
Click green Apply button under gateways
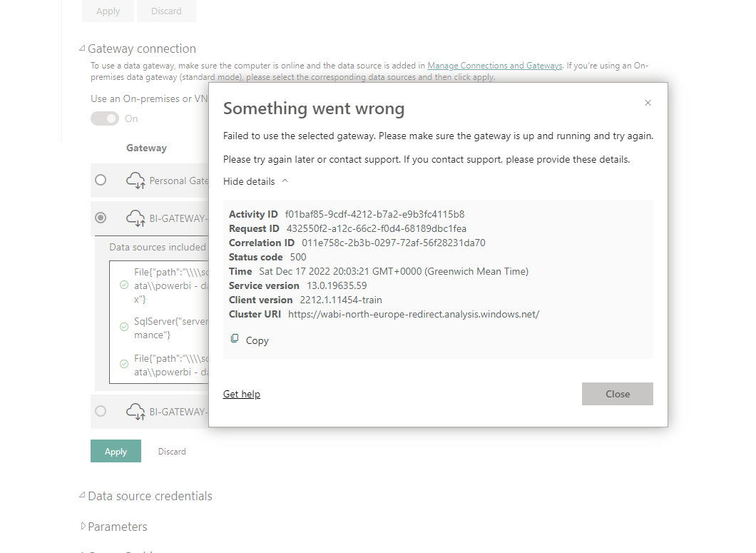point(116,451)
